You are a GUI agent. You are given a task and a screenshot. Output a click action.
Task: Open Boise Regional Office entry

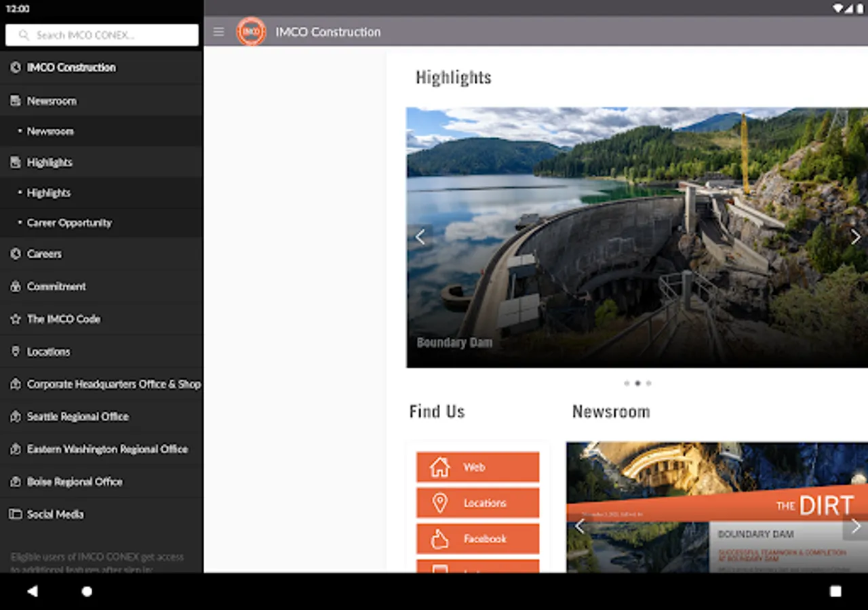pos(102,482)
